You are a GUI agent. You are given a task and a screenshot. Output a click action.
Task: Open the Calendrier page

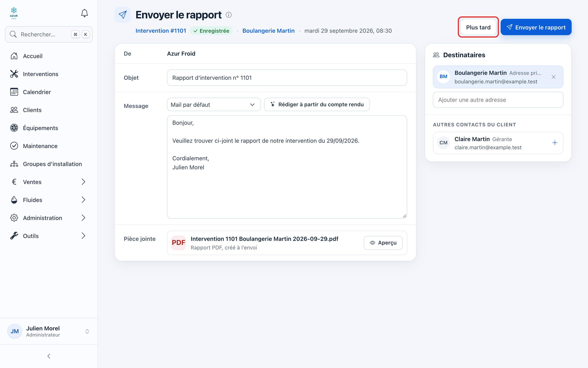pos(49,92)
